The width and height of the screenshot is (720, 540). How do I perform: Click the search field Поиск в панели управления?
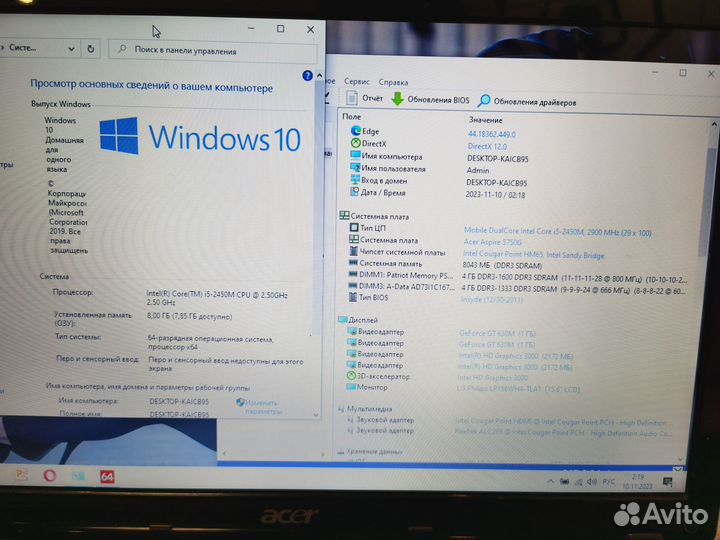tap(213, 51)
